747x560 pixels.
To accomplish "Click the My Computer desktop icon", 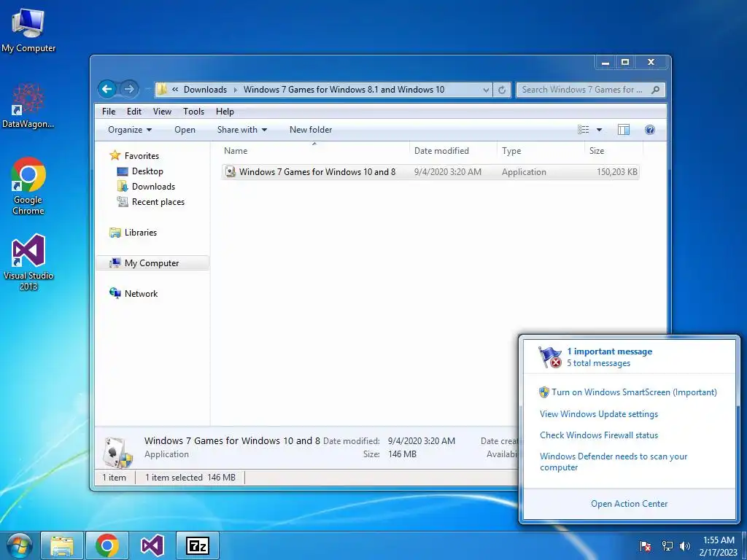I will 28,30.
